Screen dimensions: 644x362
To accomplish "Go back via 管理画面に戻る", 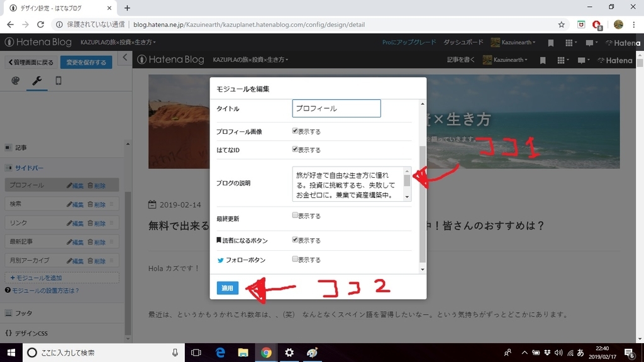I will coord(31,62).
